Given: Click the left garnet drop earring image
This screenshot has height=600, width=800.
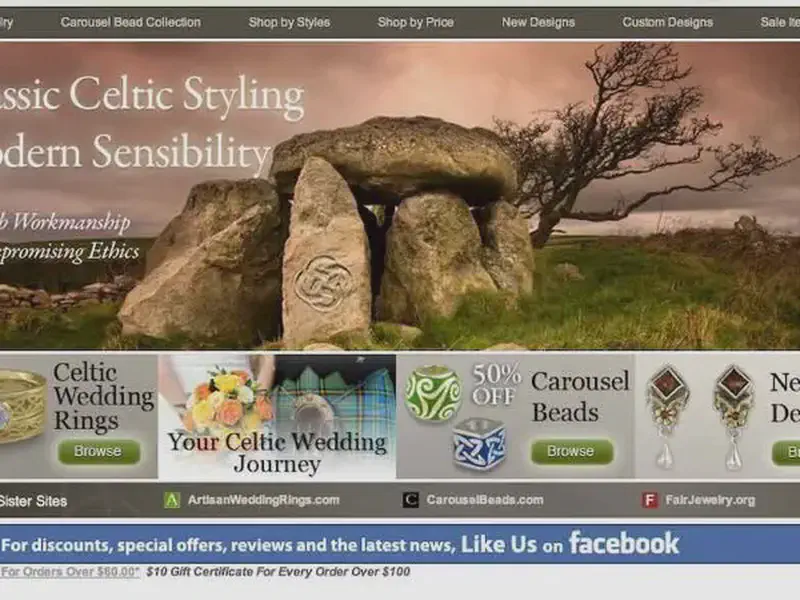Looking at the screenshot, I should click(x=666, y=416).
